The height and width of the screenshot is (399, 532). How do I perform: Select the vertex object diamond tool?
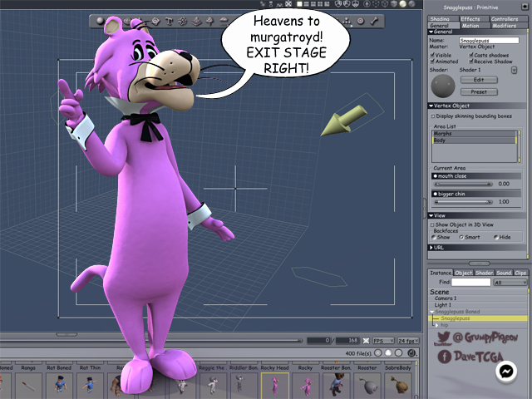[155, 22]
